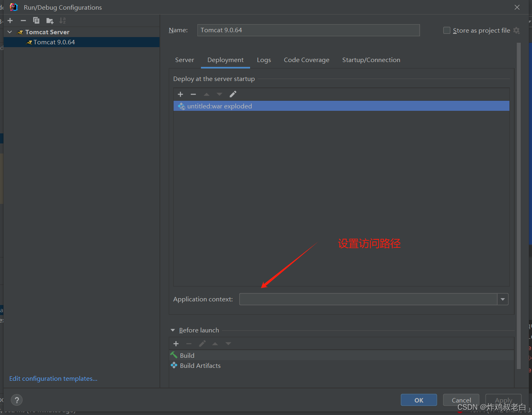Enable Store as project file

tap(447, 30)
